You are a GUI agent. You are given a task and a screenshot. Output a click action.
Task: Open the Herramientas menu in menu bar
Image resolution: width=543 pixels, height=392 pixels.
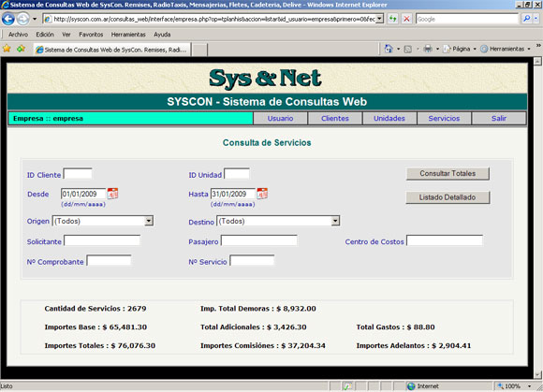[x=128, y=35]
